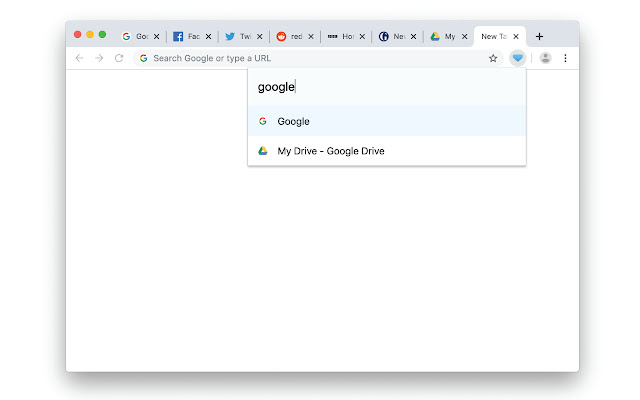Open a new tab with plus button

coord(539,36)
